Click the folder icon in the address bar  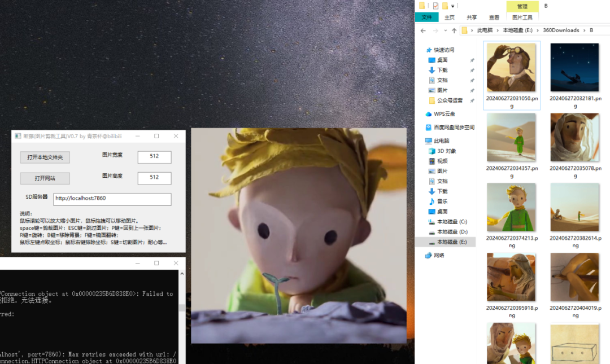click(x=464, y=30)
